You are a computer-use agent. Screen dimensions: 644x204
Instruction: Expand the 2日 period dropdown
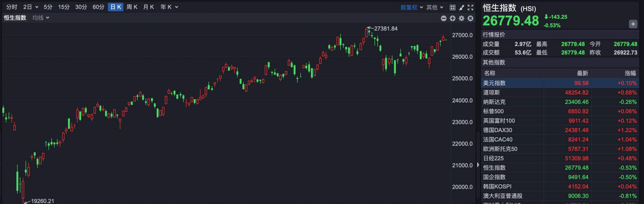pos(31,7)
